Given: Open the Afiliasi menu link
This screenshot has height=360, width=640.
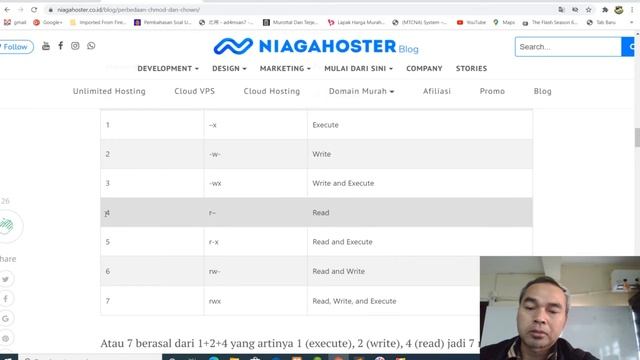Looking at the screenshot, I should (x=437, y=91).
